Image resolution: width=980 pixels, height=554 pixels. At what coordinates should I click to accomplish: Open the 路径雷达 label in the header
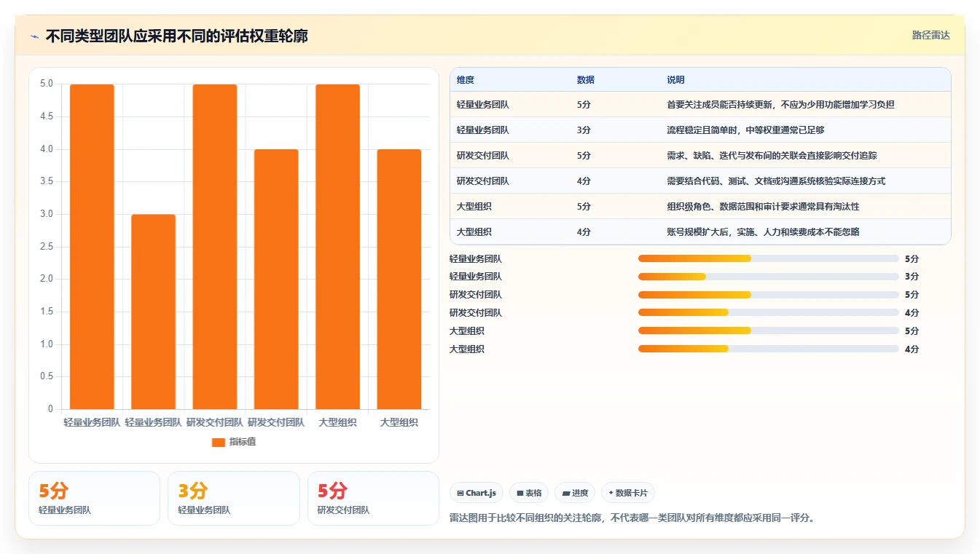click(x=931, y=35)
